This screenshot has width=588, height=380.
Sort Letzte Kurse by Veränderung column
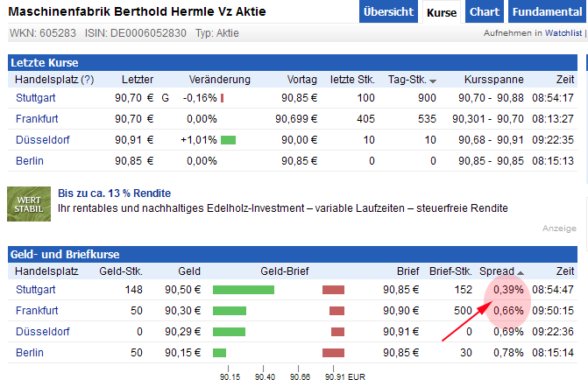[x=219, y=80]
